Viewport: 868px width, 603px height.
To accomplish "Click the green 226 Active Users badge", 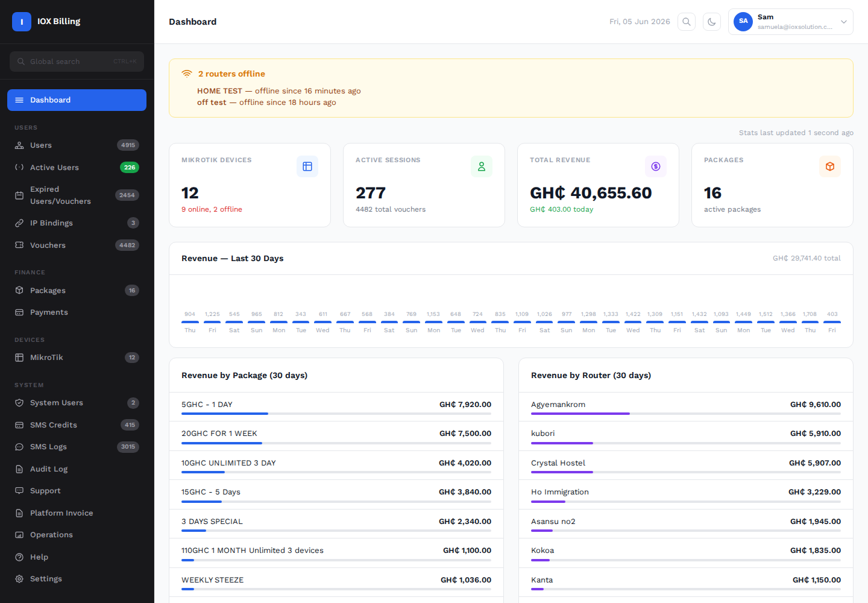I will [130, 168].
